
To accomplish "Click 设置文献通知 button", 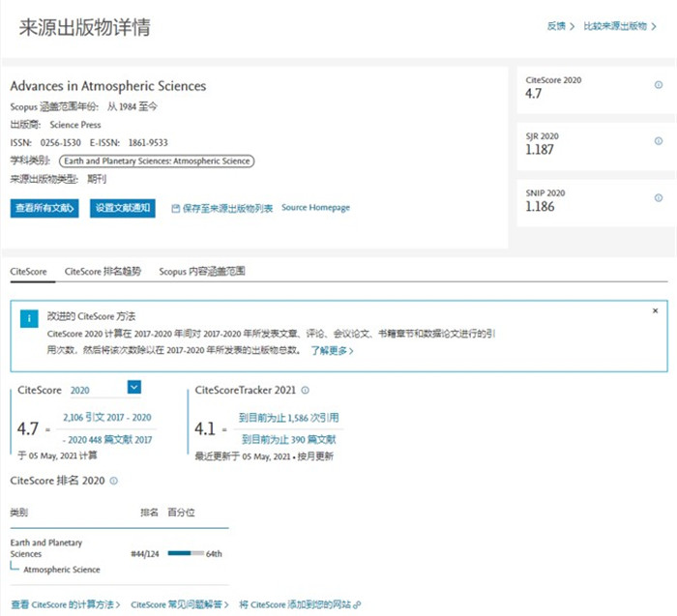I will [x=122, y=208].
